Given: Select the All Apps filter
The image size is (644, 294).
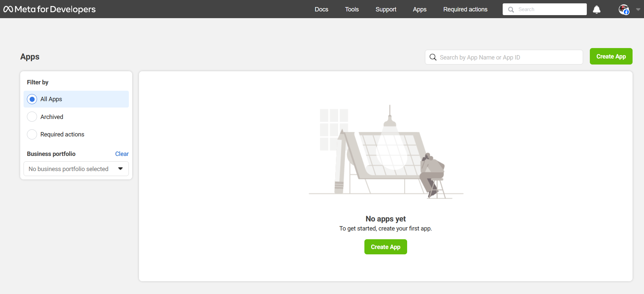Looking at the screenshot, I should click(76, 99).
